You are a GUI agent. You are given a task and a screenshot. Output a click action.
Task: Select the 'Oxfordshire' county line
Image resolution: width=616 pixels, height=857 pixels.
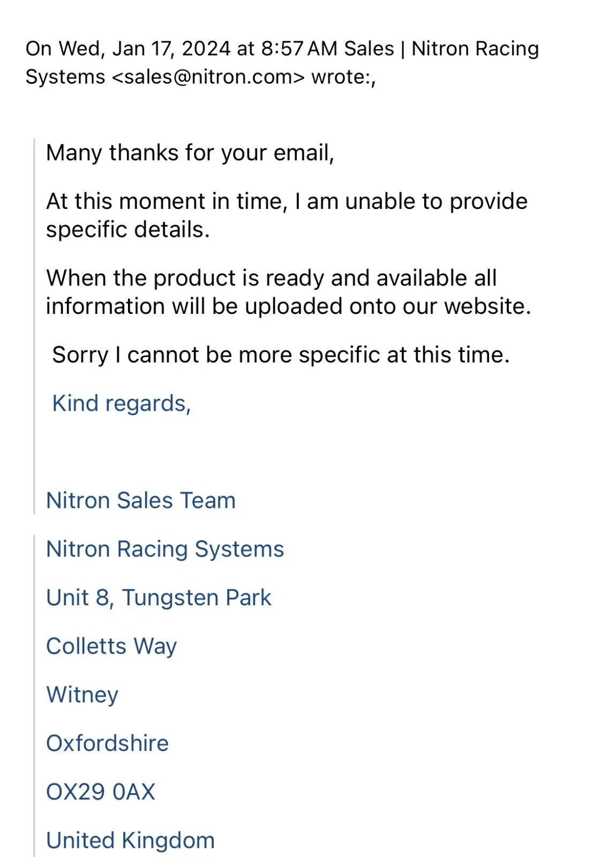[x=107, y=743]
